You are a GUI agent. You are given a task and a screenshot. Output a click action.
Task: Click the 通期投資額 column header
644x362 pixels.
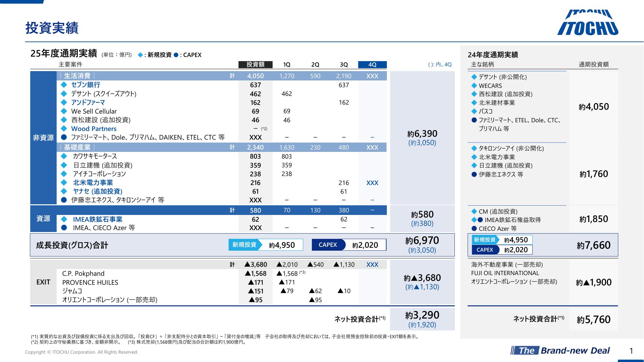coord(594,64)
